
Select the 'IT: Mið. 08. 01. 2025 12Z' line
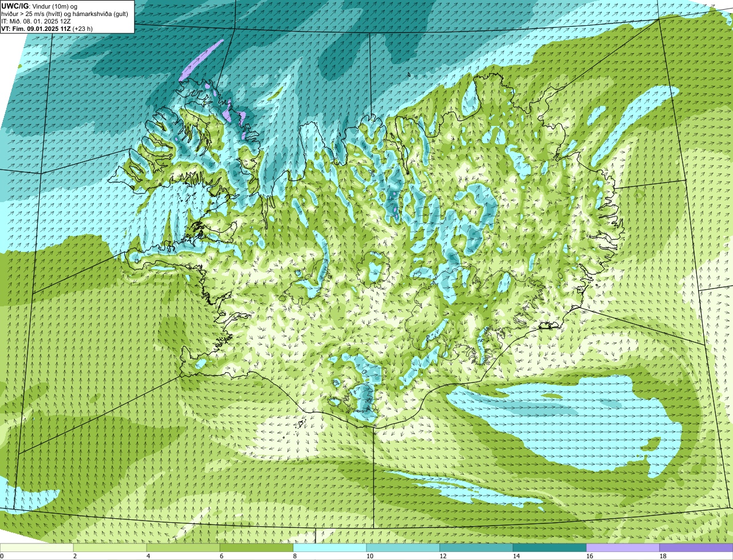36,21
